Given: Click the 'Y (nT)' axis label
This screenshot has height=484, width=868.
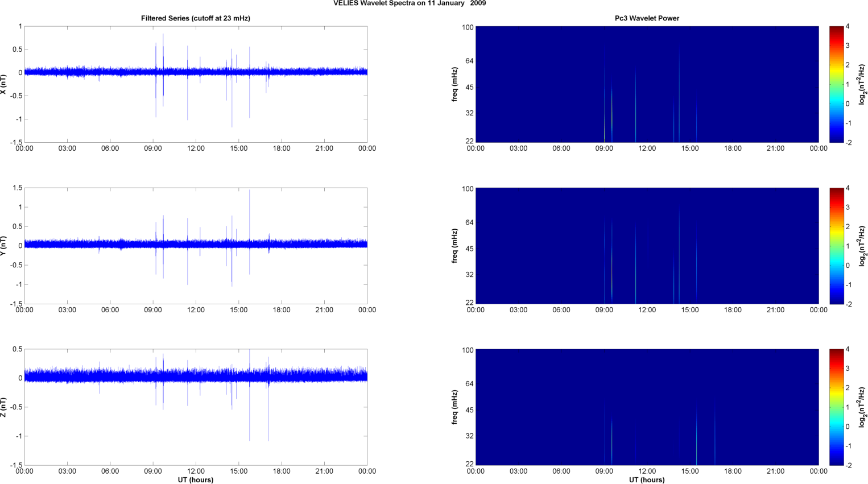Looking at the screenshot, I should tap(3, 246).
